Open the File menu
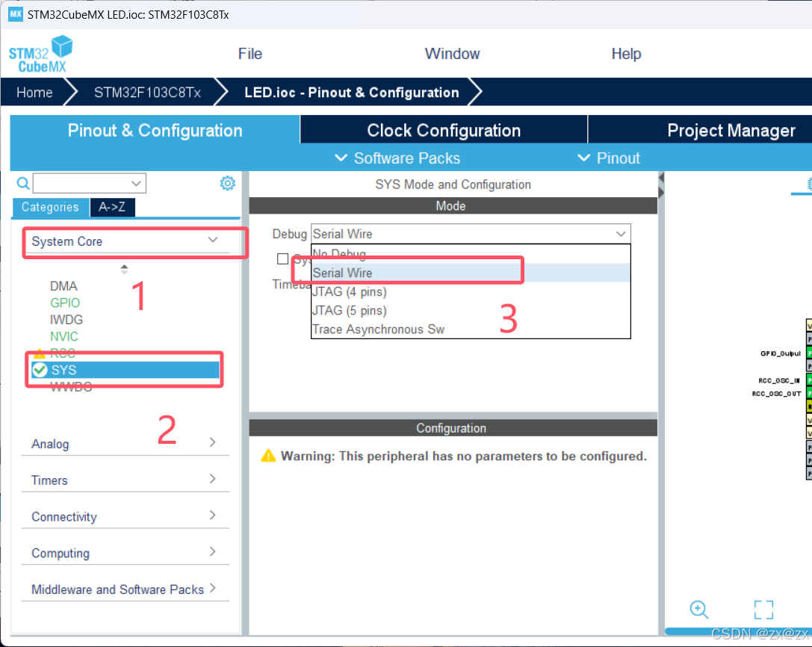This screenshot has height=647, width=812. (250, 54)
